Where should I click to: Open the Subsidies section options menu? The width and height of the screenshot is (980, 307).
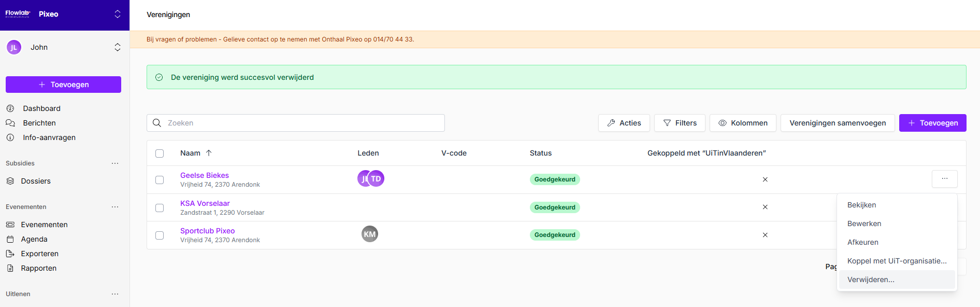(x=115, y=163)
